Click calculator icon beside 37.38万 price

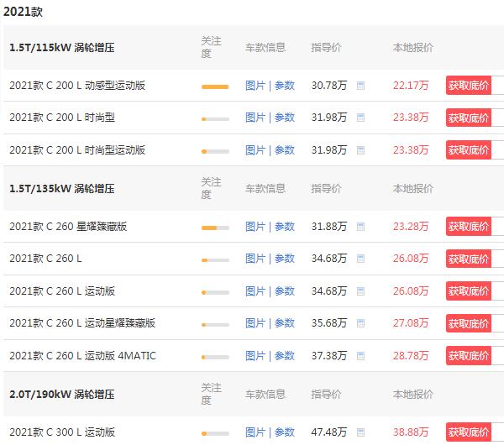click(360, 356)
